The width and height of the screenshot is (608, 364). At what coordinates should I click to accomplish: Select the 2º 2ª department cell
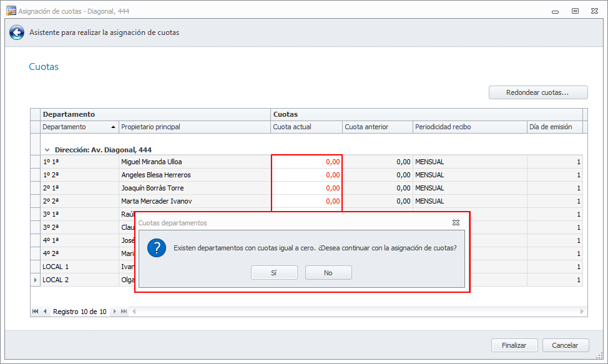[79, 201]
